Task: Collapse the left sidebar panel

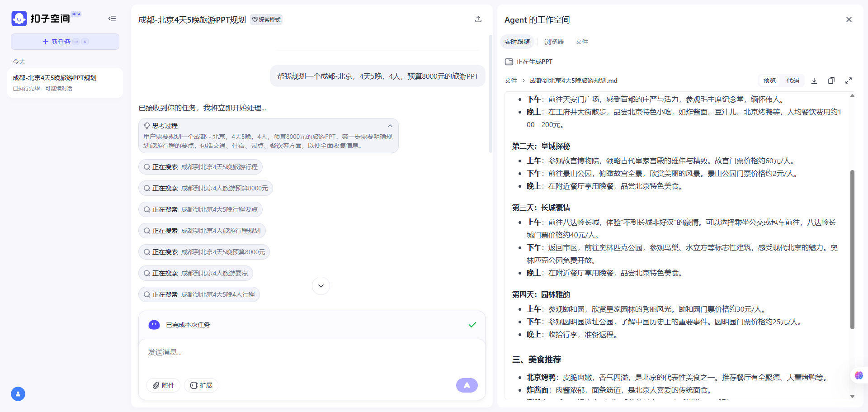Action: click(x=112, y=19)
